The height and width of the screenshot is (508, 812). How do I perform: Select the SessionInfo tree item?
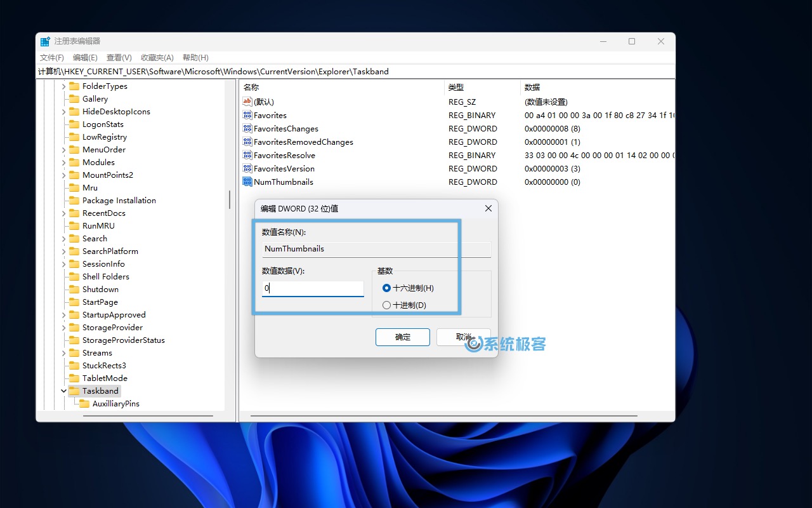(104, 264)
